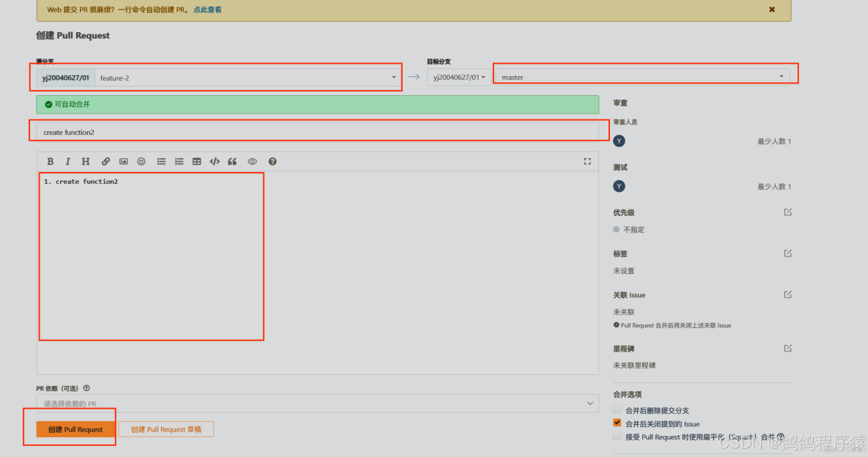Toggle markdown preview eye icon
The image size is (868, 457).
(x=252, y=162)
